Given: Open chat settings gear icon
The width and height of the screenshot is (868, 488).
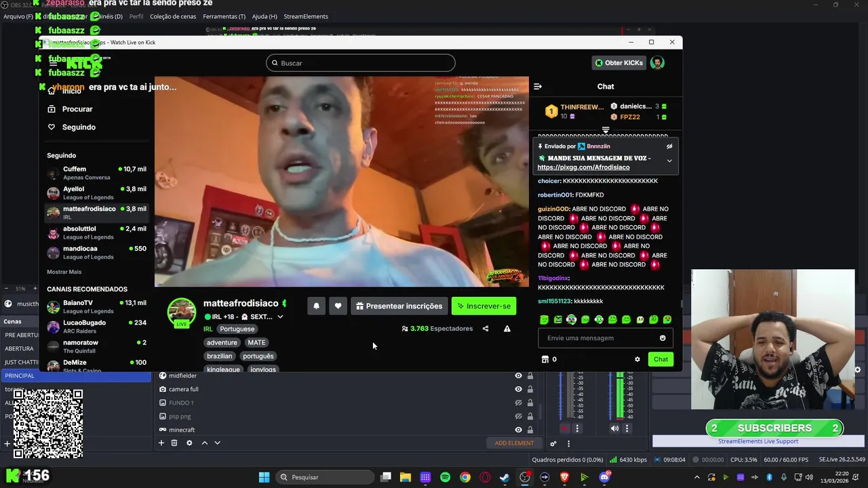Looking at the screenshot, I should [x=637, y=359].
